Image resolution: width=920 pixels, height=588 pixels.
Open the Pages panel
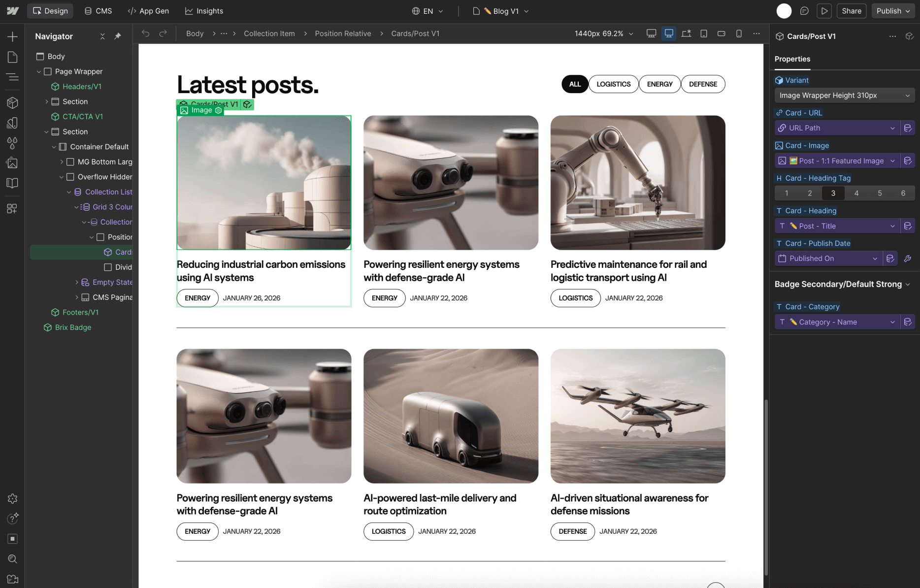(12, 57)
